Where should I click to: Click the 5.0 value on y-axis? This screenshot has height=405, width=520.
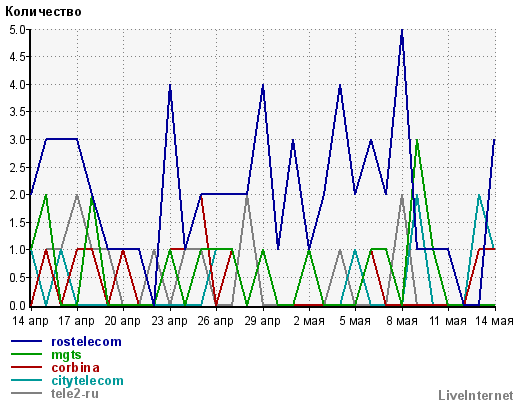(17, 30)
